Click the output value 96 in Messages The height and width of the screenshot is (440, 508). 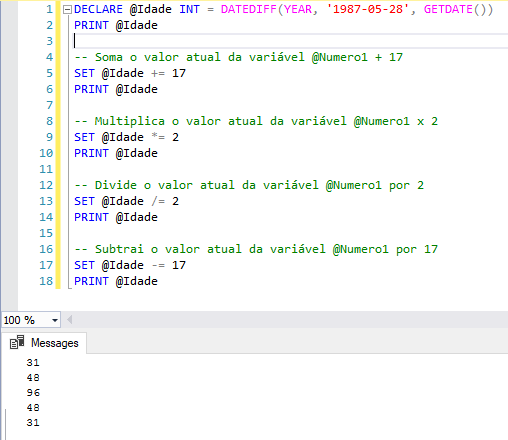click(x=33, y=393)
